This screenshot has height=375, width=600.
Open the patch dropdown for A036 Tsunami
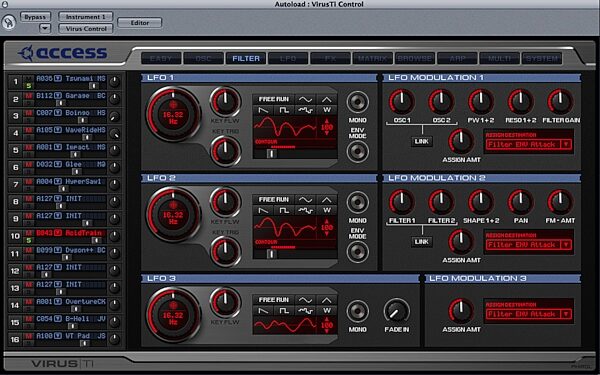[x=58, y=78]
